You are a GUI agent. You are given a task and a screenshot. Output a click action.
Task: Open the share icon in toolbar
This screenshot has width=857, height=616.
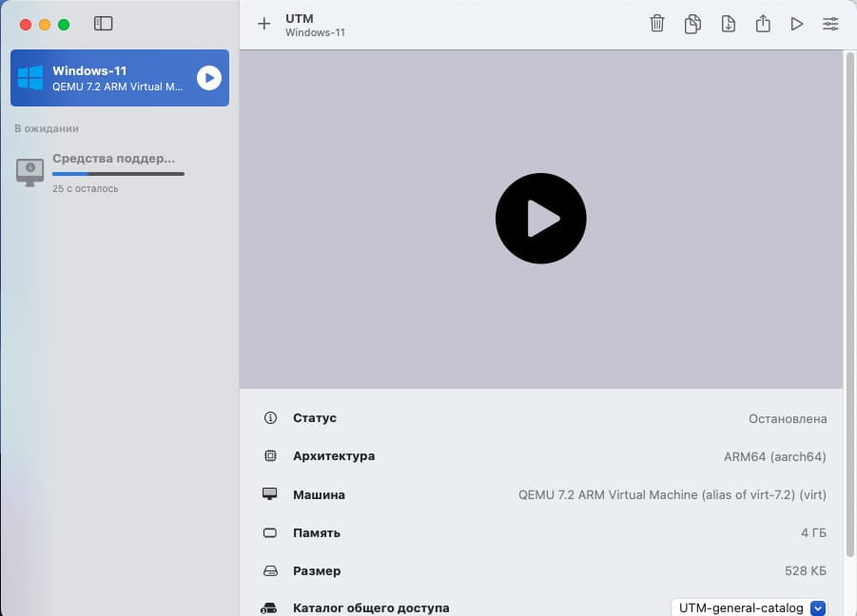(x=763, y=24)
